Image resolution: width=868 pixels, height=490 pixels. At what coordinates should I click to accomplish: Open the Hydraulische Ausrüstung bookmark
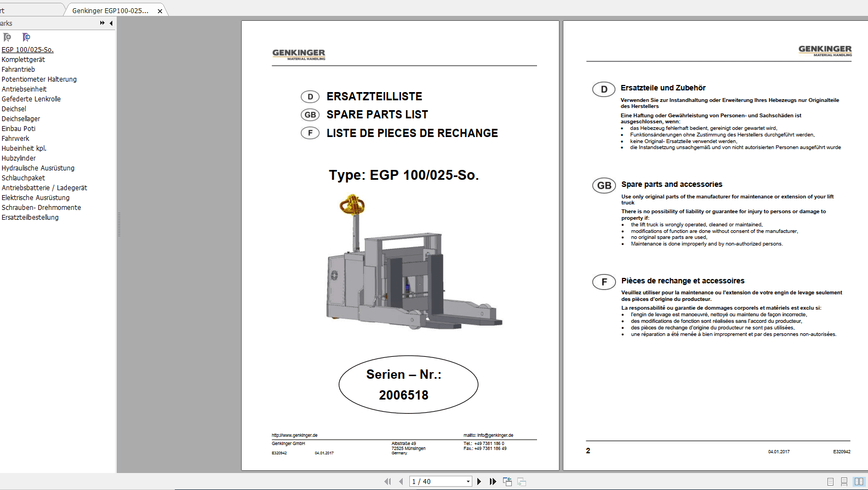(38, 168)
